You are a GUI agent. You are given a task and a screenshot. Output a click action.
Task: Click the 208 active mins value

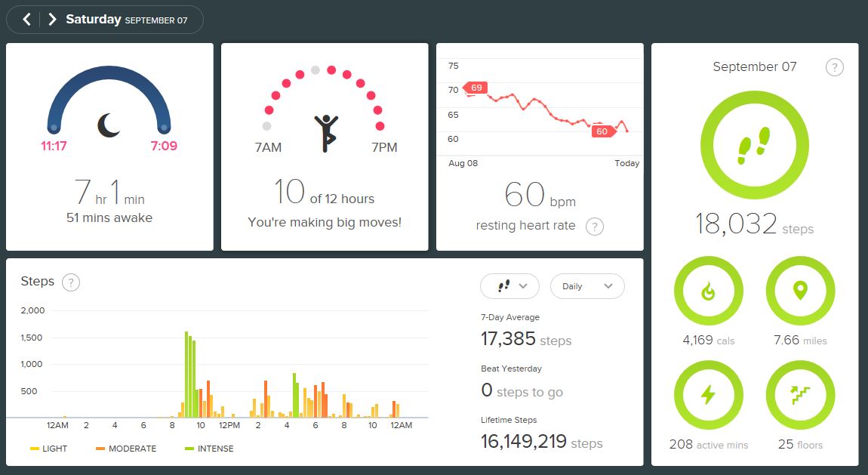(709, 445)
